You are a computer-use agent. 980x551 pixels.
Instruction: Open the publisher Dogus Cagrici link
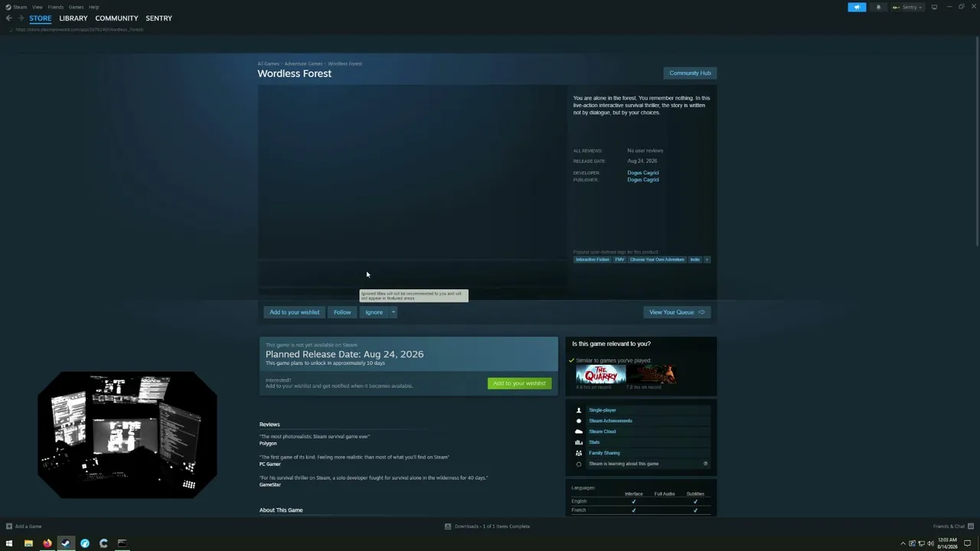(642, 180)
